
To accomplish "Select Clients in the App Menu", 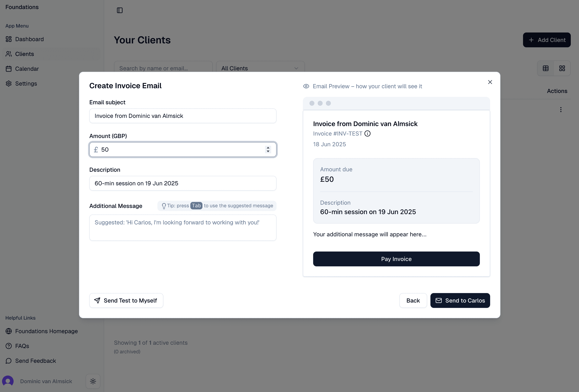I will [x=24, y=54].
